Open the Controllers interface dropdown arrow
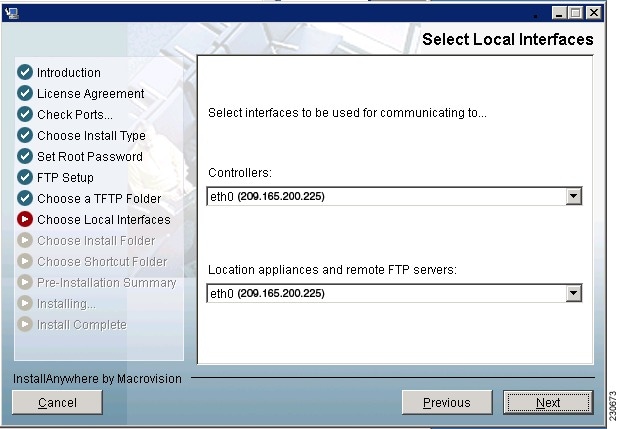The height and width of the screenshot is (429, 618). coord(573,196)
